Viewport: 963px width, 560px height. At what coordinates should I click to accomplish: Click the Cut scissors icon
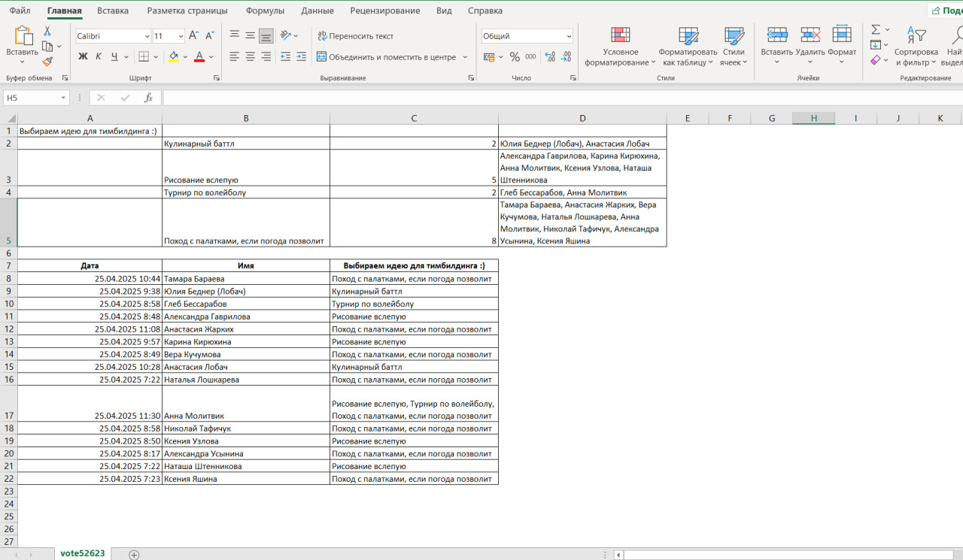coord(47,31)
